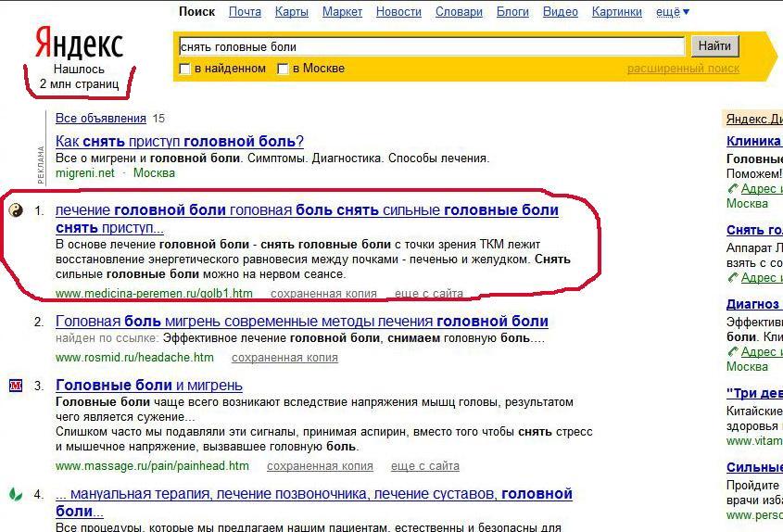Open result 4 'мануальная терапия, лечение позвоночника'
783x532 pixels.
[x=313, y=502]
